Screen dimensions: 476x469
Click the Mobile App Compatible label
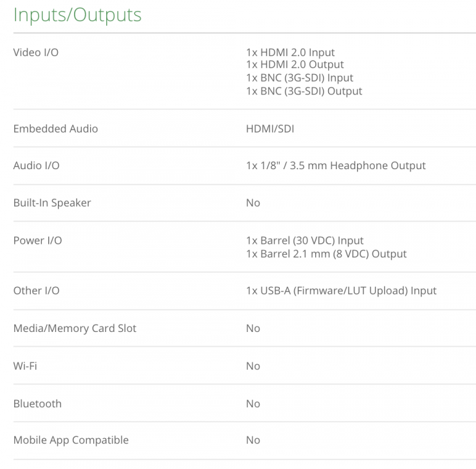point(71,440)
